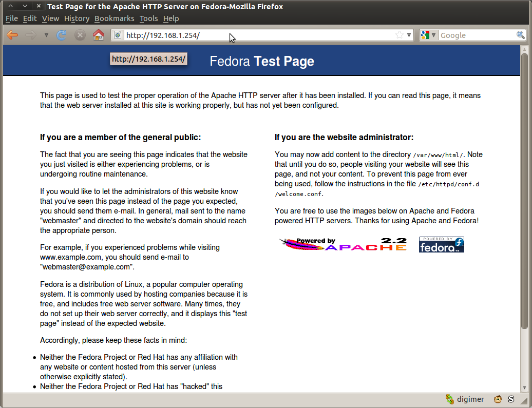This screenshot has width=532, height=408.
Task: Click heading "If you are a member of the general public:"
Action: point(121,138)
